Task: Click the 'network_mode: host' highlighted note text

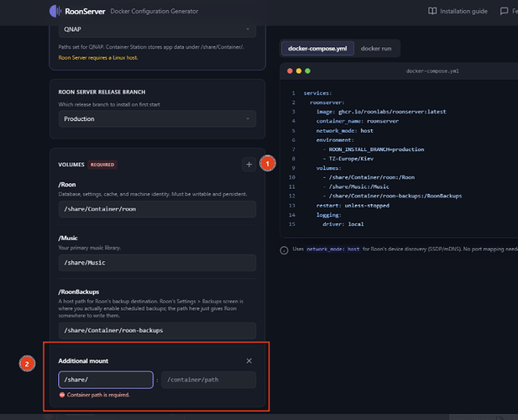Action: [x=333, y=249]
